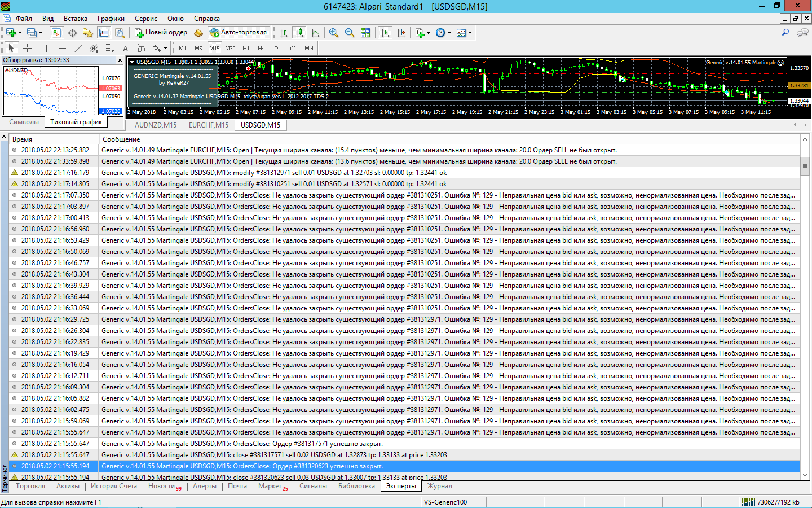Set the timeframe to D1
Image resolution: width=812 pixels, height=508 pixels.
point(277,49)
